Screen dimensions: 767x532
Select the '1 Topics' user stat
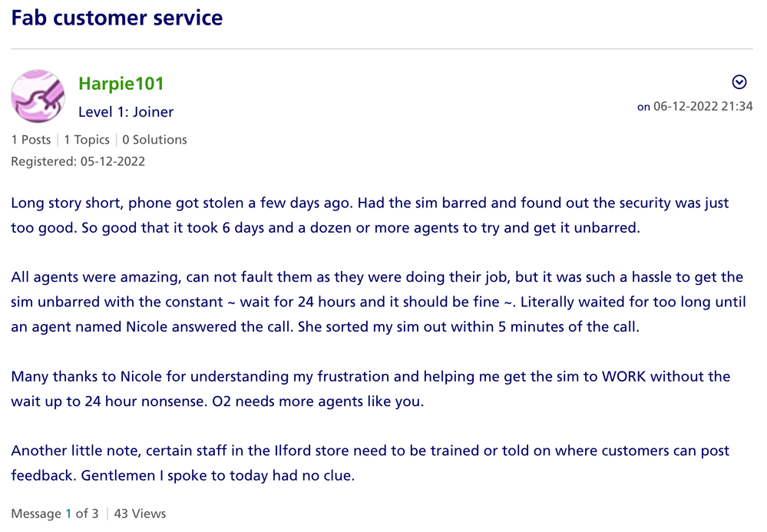point(87,140)
